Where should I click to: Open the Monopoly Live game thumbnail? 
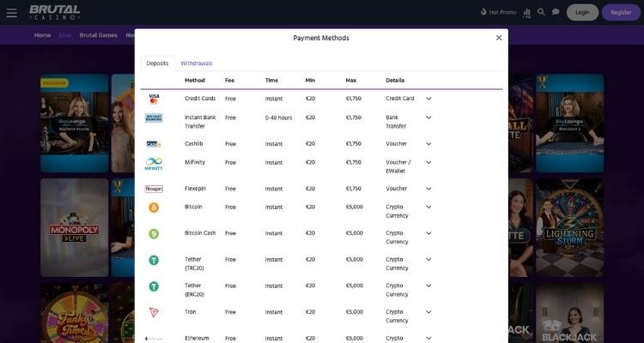point(75,228)
